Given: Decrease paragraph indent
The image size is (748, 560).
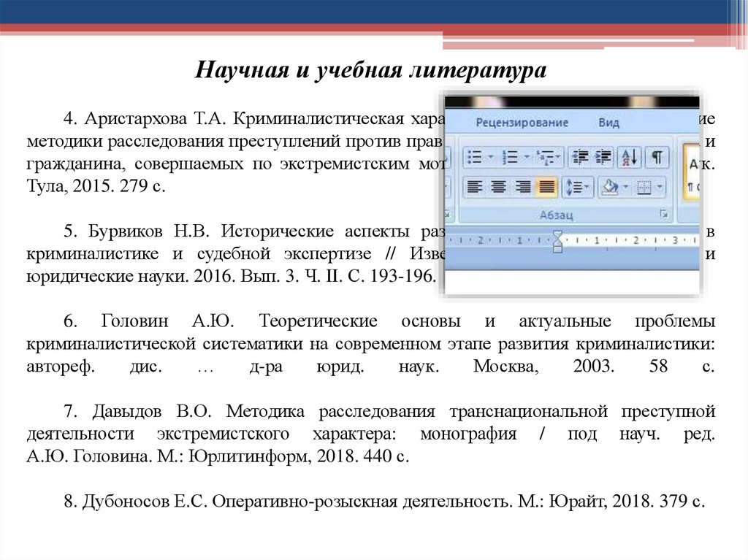Looking at the screenshot, I should click(579, 157).
